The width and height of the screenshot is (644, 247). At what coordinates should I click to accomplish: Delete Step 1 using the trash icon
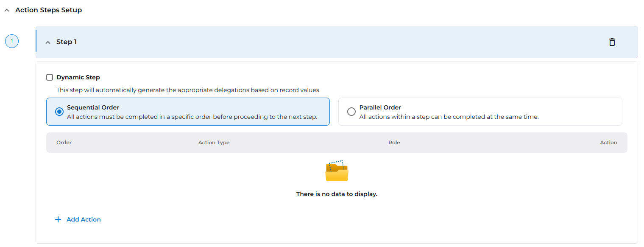(612, 42)
